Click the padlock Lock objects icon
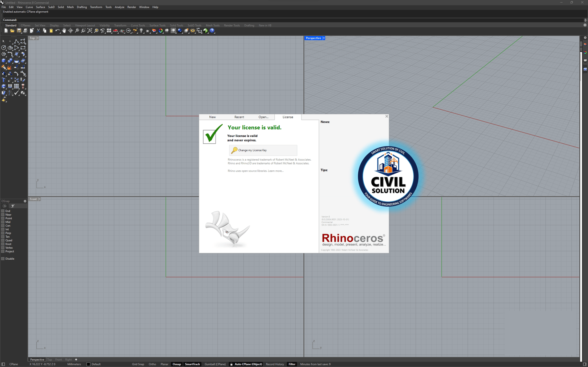This screenshot has width=588, height=367. pyautogui.click(x=148, y=31)
